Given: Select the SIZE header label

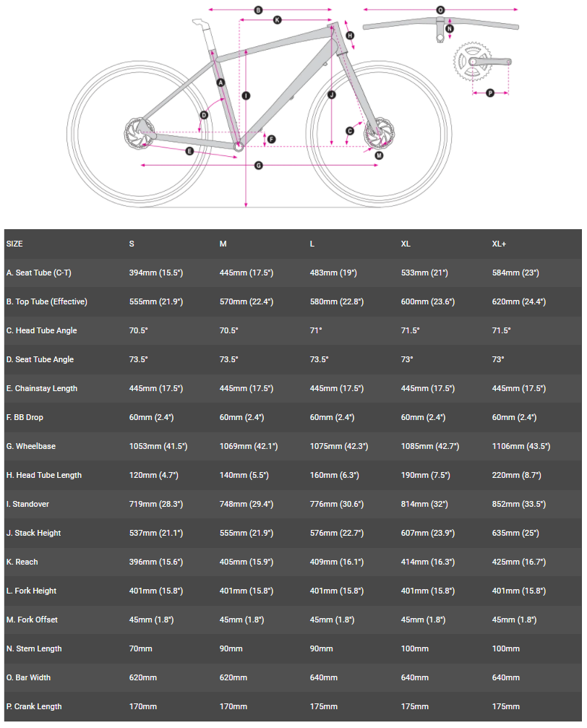Looking at the screenshot, I should 14,244.
